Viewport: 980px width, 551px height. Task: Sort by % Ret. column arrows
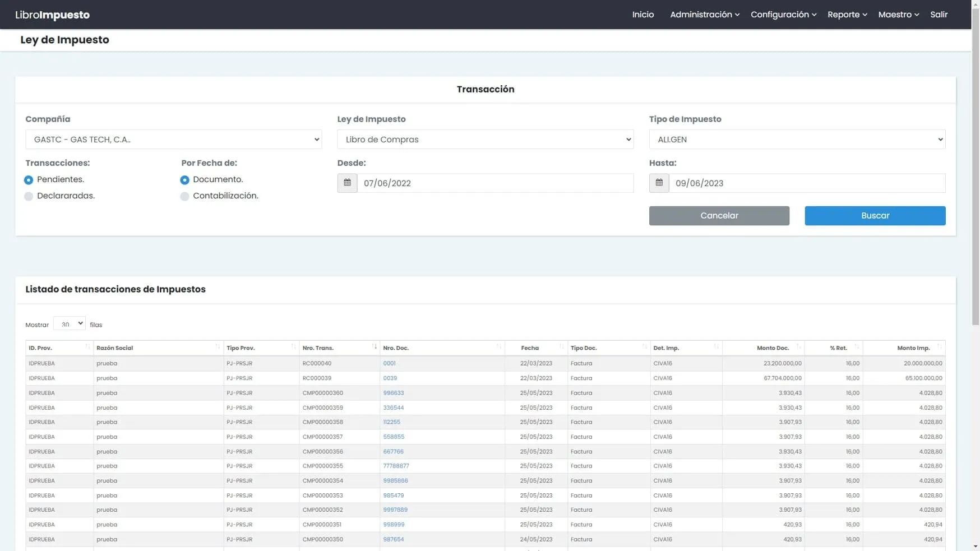[857, 347]
